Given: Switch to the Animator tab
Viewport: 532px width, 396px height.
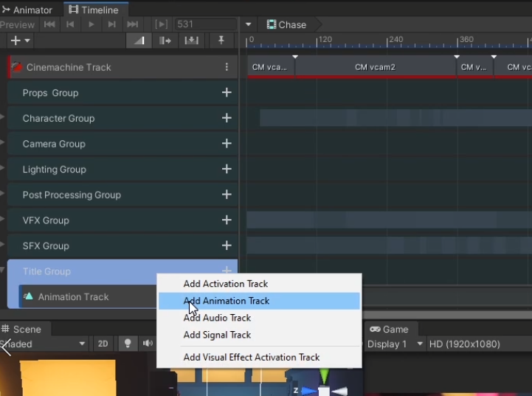Looking at the screenshot, I should [x=28, y=10].
